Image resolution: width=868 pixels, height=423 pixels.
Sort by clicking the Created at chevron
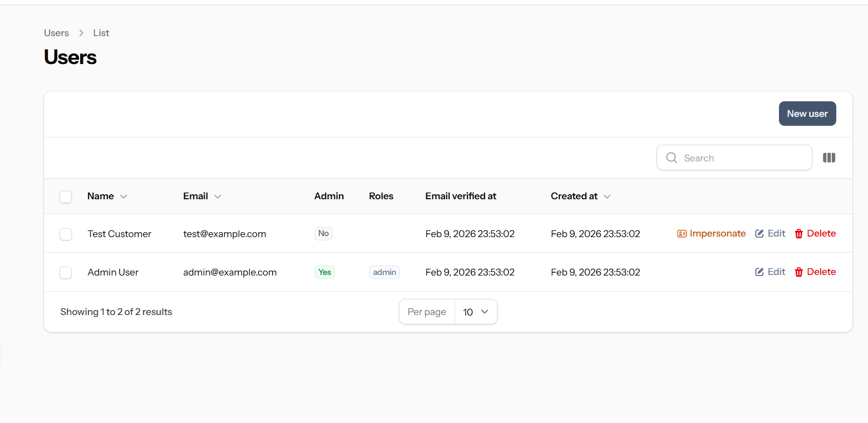606,196
